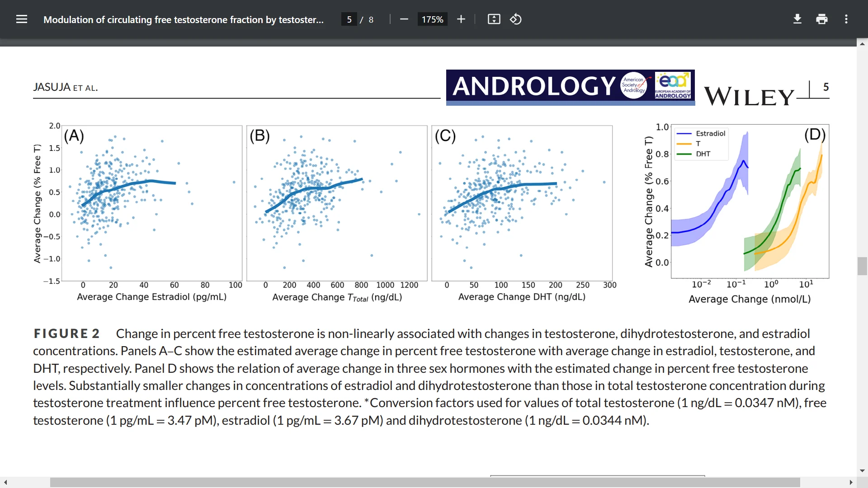Screen dimensions: 868x488
Task: Toggle fit to page button
Action: (x=494, y=19)
